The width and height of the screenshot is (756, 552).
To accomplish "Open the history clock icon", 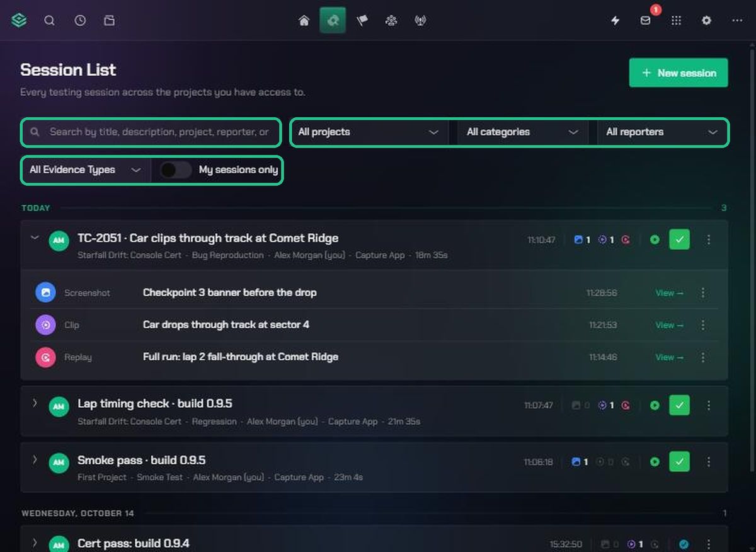I will coord(80,20).
